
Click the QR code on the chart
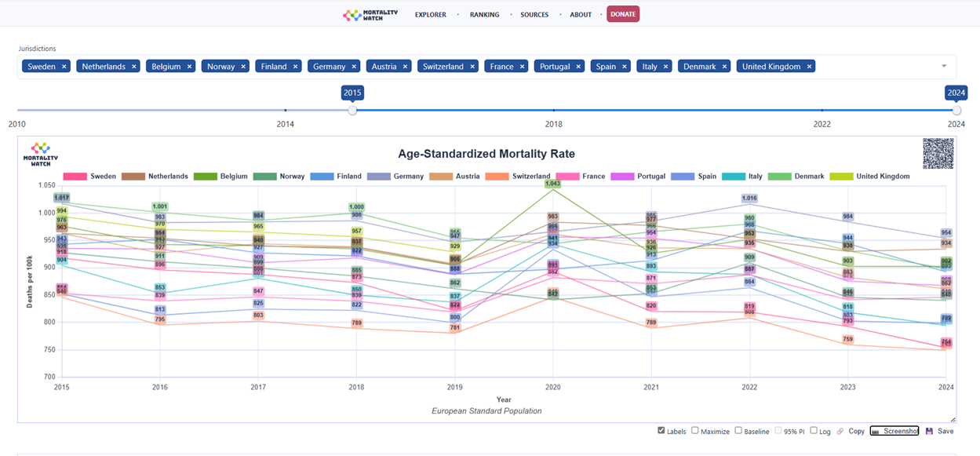tap(938, 153)
